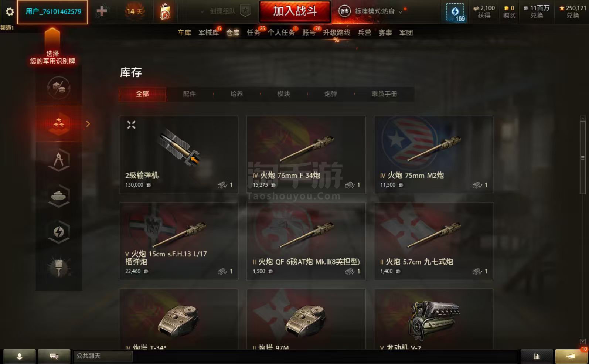The height and width of the screenshot is (364, 589).
Task: Click the username 用户_76101462579 button
Action: (52, 12)
